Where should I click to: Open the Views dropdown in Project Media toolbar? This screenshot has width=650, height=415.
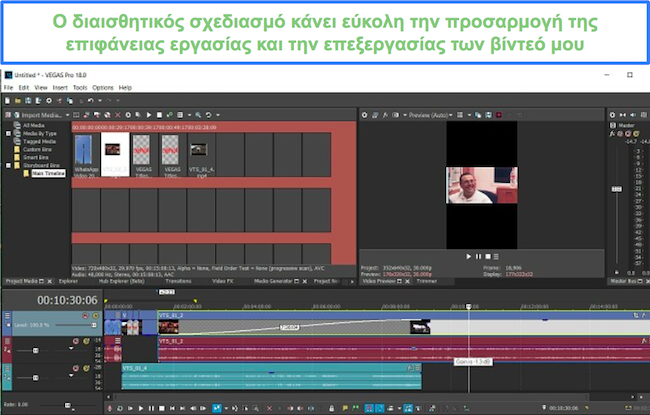(189, 115)
